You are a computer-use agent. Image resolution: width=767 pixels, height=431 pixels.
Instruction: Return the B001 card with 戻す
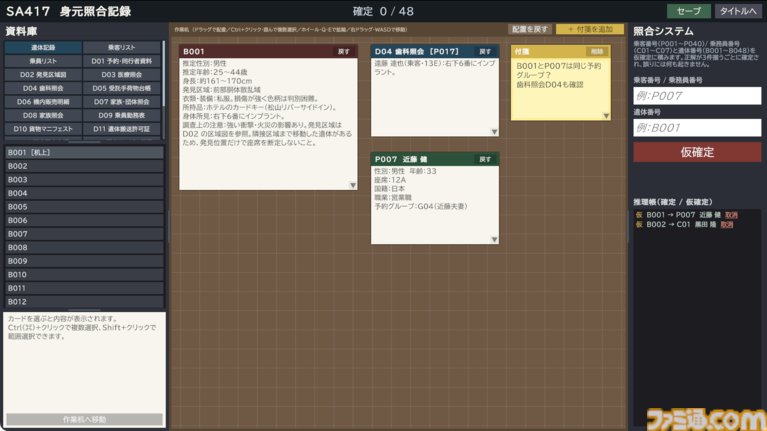coord(344,51)
